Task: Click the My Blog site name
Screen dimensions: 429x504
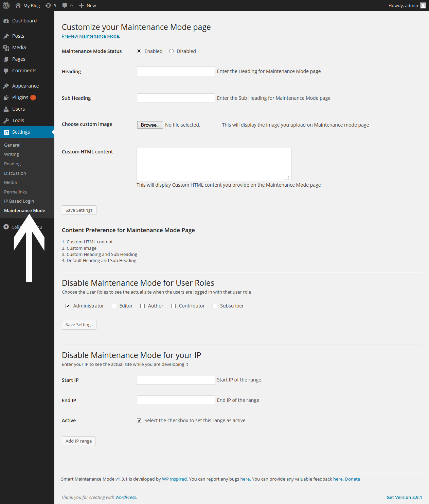Action: [x=32, y=5]
